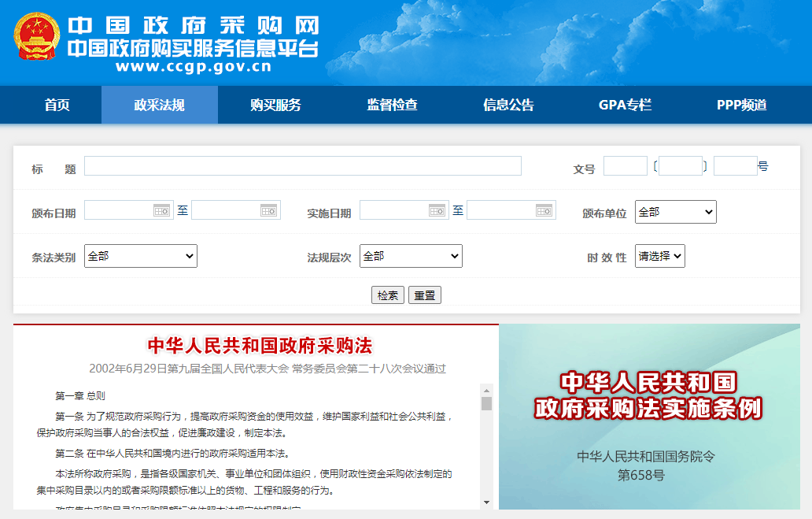
Task: Open the 政府采购法实施条例 banner
Action: (649, 417)
